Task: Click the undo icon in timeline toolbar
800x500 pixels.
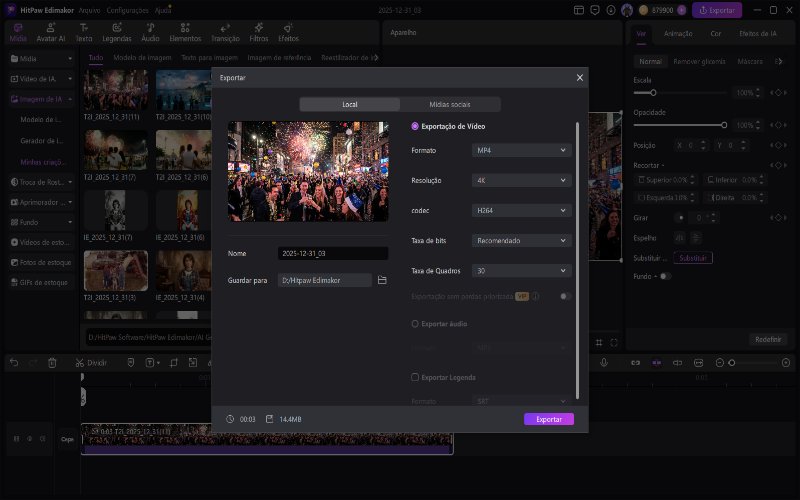Action: click(14, 363)
